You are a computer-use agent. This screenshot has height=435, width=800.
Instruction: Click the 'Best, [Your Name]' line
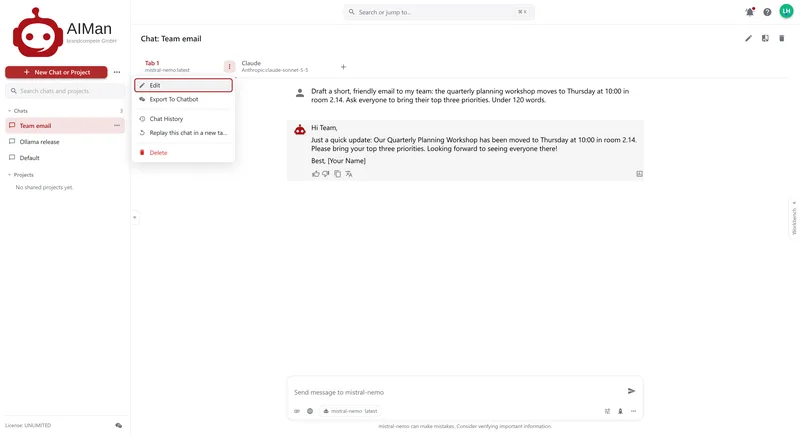(x=338, y=161)
